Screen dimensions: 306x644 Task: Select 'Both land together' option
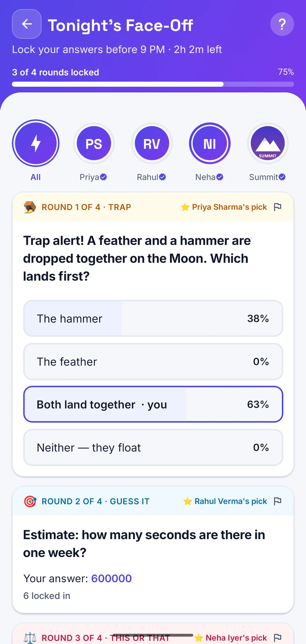click(x=153, y=404)
